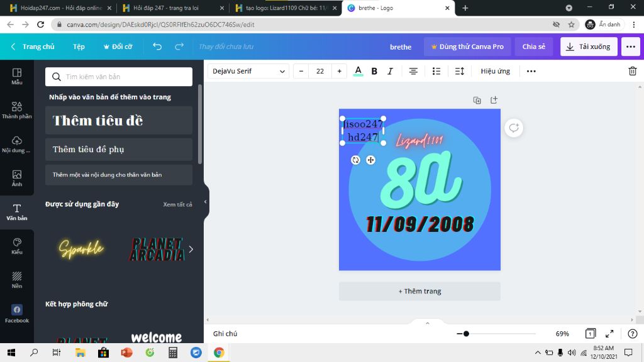The width and height of the screenshot is (644, 362).
Task: Open line spacing options
Action: tap(460, 71)
